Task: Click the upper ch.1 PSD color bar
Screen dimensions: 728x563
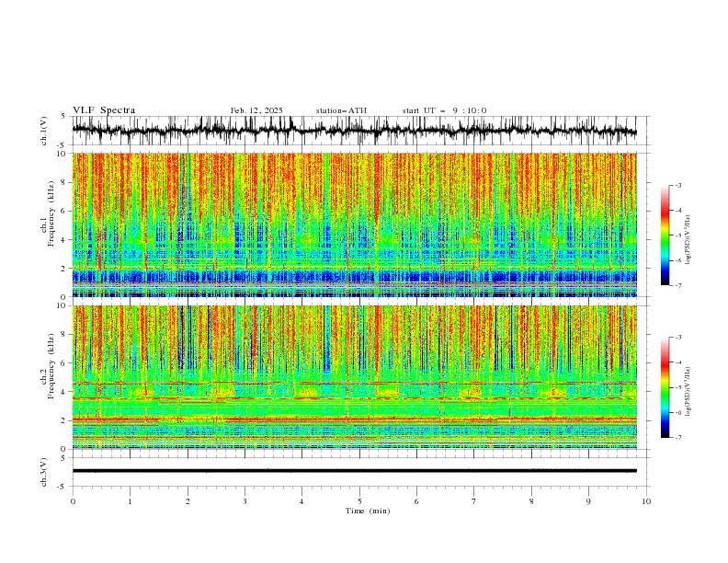Action: coord(665,236)
